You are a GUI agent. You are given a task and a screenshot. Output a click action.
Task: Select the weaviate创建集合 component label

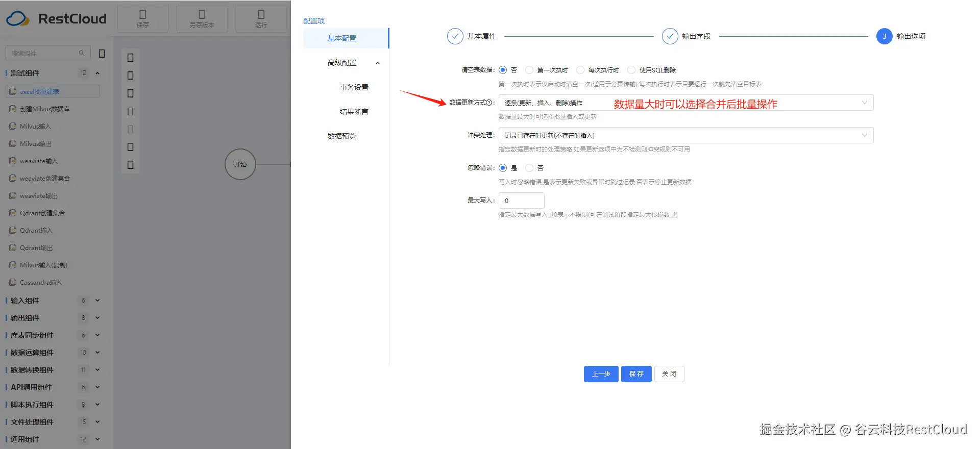point(45,179)
